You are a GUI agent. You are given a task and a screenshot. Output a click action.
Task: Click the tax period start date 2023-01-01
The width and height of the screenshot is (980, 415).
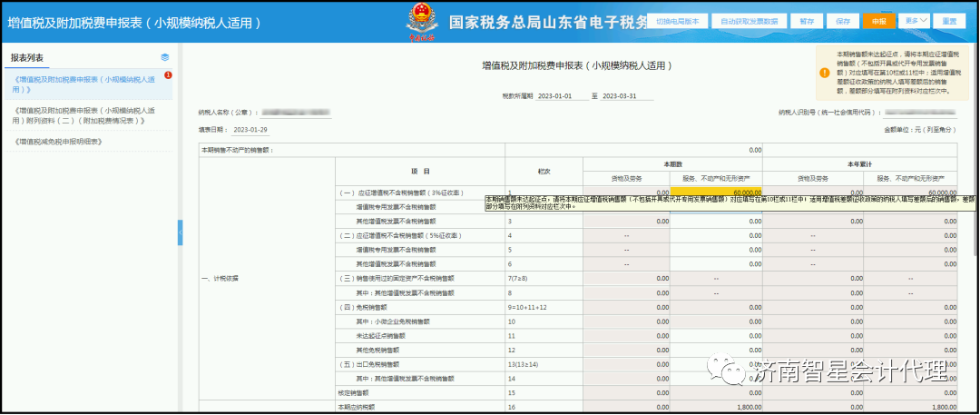pos(562,95)
